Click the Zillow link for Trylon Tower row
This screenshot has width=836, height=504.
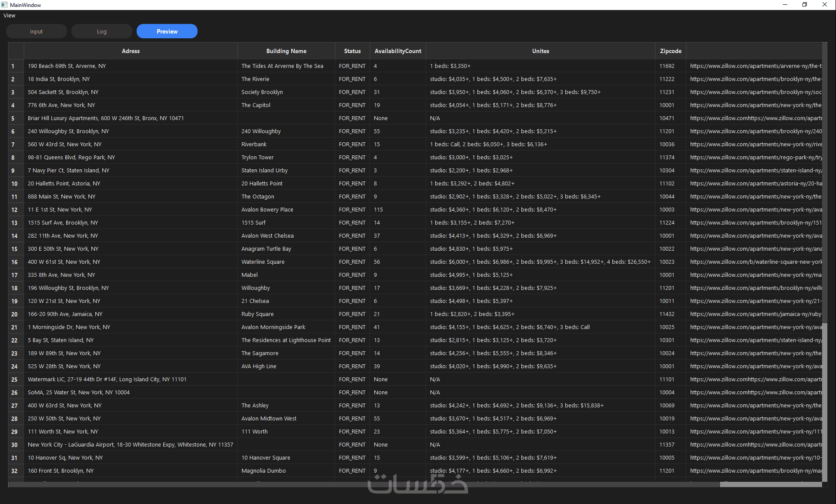[x=755, y=158]
